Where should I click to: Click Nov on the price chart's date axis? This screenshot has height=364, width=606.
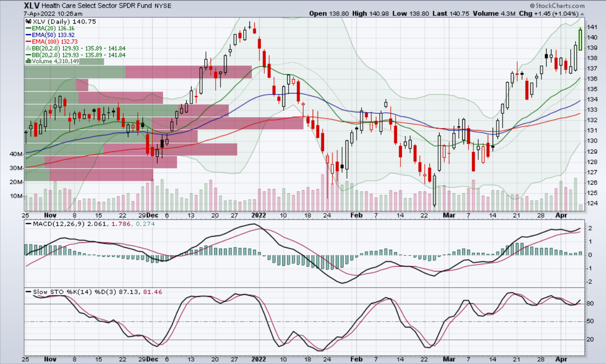(51, 215)
